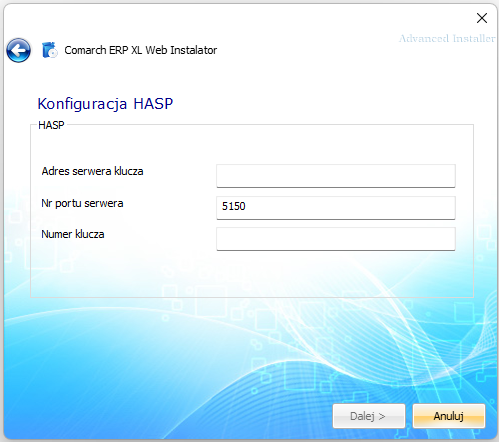This screenshot has width=499, height=442.
Task: Proceed with the Dalej button
Action: coord(369,416)
